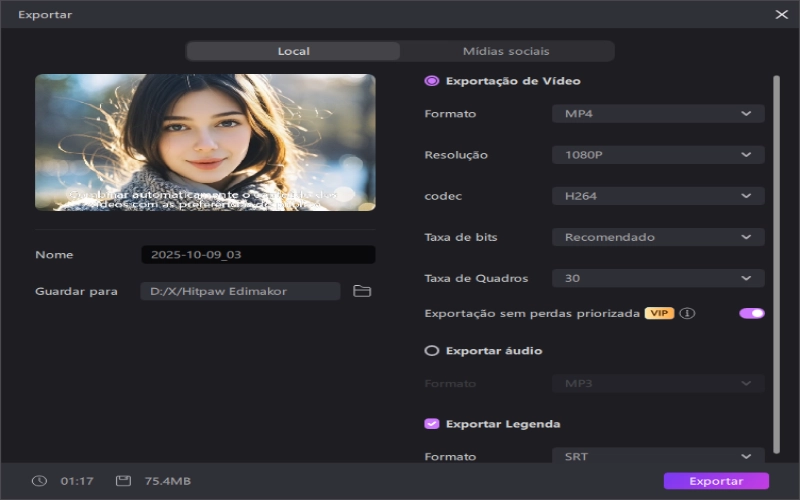Click the Guardar para label

tap(76, 291)
